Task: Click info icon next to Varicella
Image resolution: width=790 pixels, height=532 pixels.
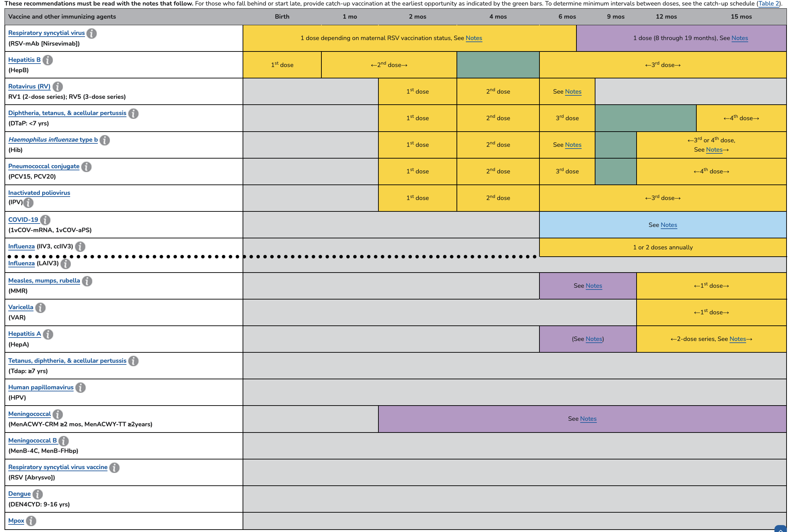Action: coord(40,307)
